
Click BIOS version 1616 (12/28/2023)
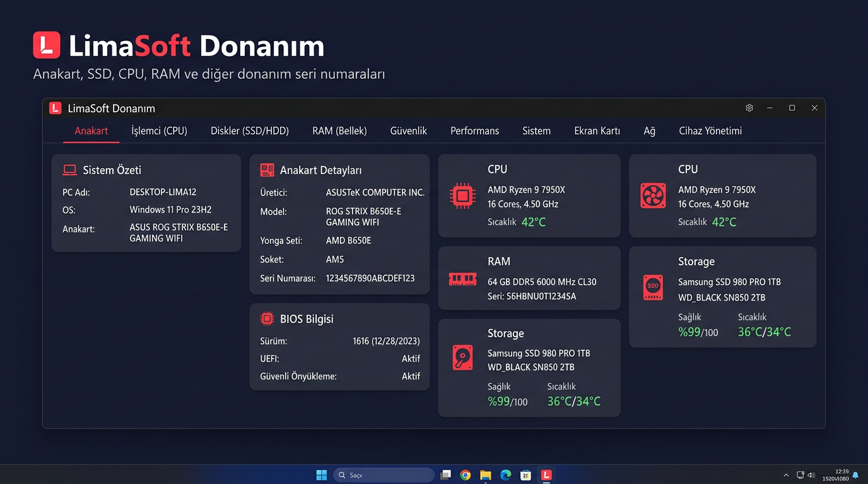(x=386, y=341)
